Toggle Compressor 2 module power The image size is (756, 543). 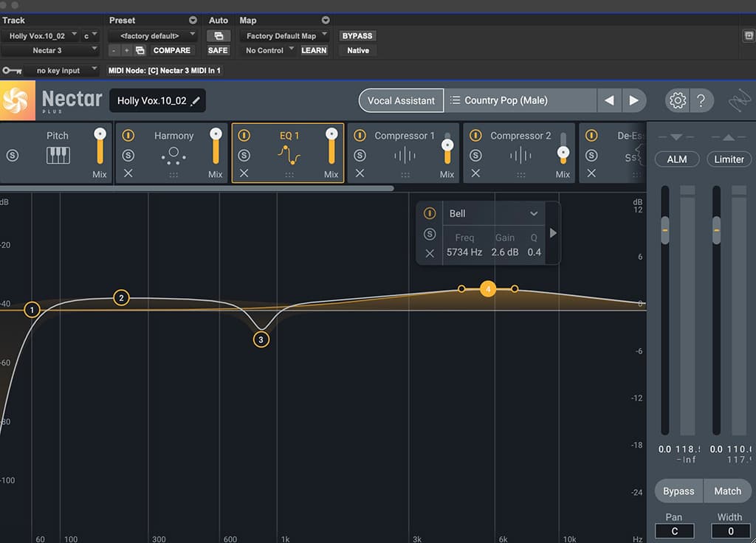(475, 136)
